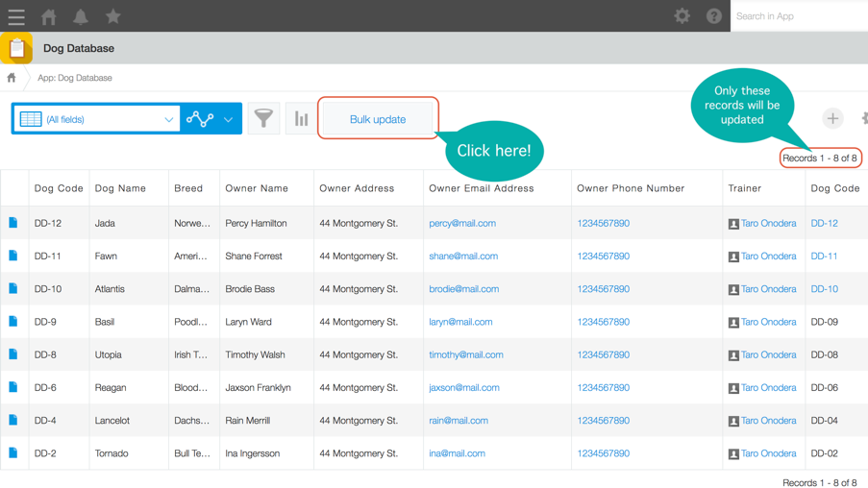The image size is (868, 488).
Task: Open the favorites star in header
Action: (x=113, y=16)
